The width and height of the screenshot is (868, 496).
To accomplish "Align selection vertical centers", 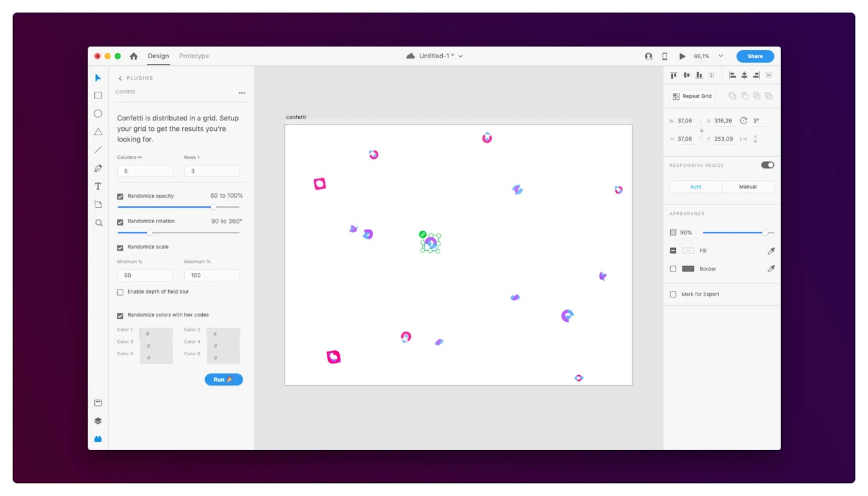I will click(686, 75).
